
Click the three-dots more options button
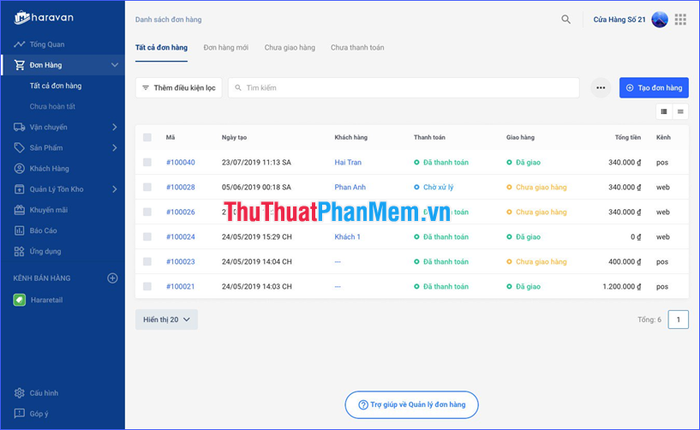[601, 88]
